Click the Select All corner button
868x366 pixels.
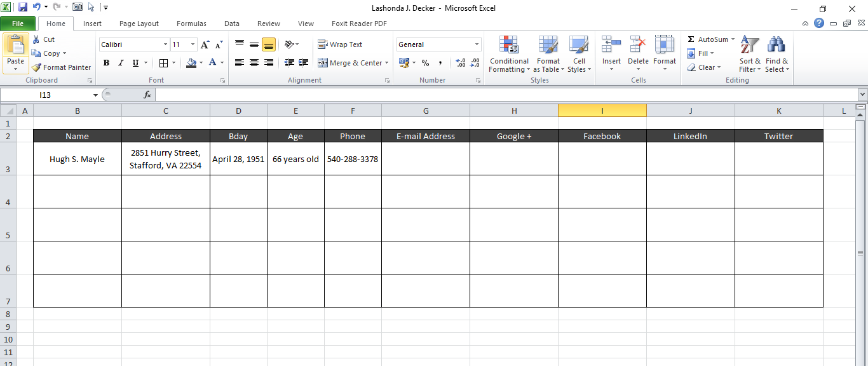pyautogui.click(x=8, y=111)
